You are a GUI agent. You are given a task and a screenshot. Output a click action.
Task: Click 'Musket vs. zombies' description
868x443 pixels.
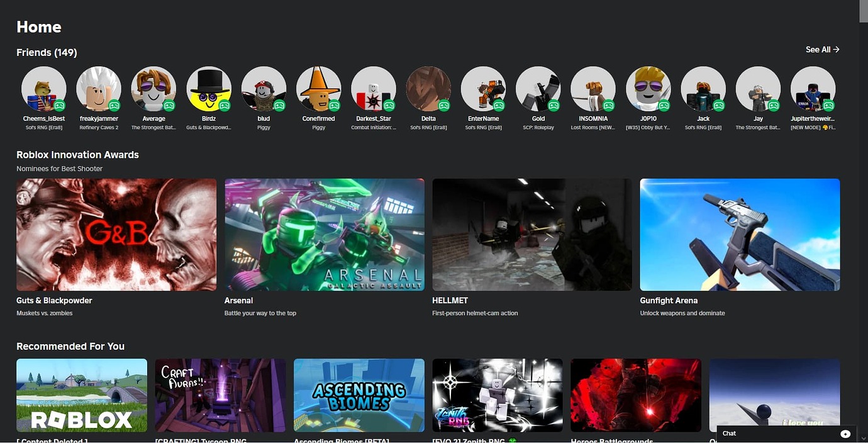(45, 313)
